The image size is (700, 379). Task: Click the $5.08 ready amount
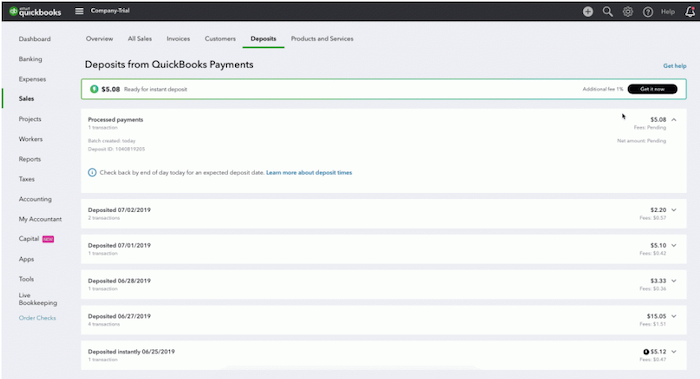pos(111,89)
